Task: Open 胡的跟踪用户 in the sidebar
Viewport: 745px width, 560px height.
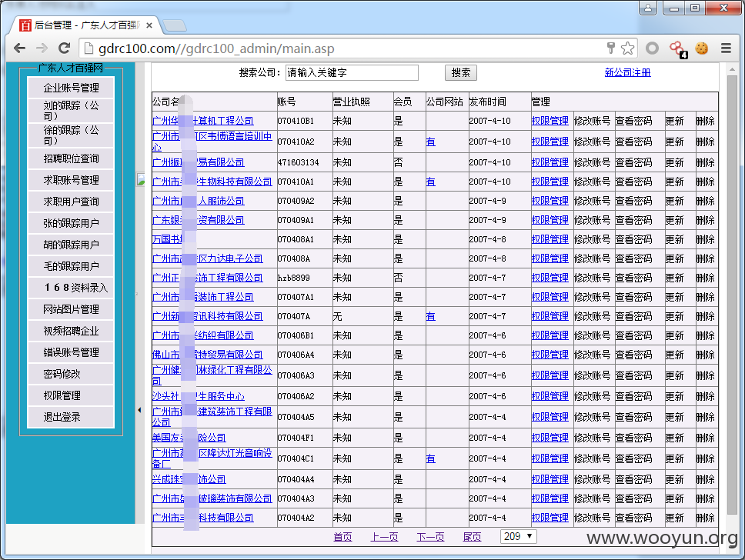Action: coord(71,245)
